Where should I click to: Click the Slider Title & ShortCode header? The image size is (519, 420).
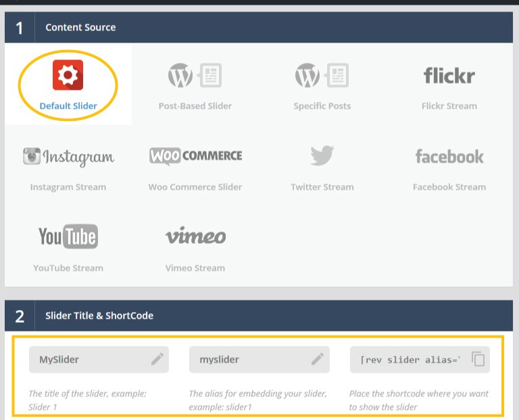pos(259,316)
